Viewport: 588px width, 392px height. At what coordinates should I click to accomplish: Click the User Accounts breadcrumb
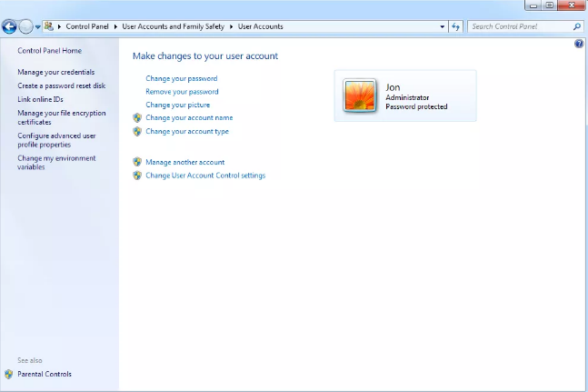click(260, 26)
